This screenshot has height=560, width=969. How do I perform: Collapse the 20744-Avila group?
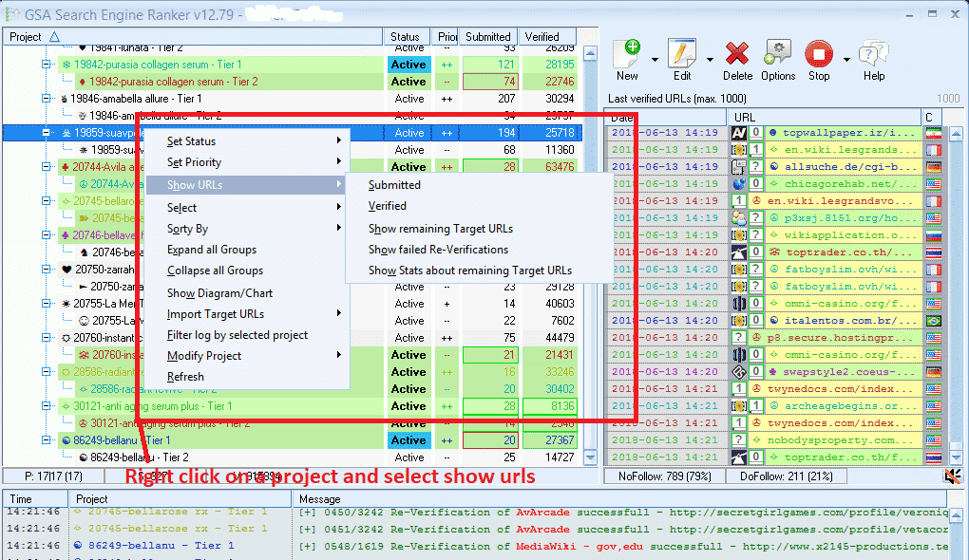pos(46,167)
